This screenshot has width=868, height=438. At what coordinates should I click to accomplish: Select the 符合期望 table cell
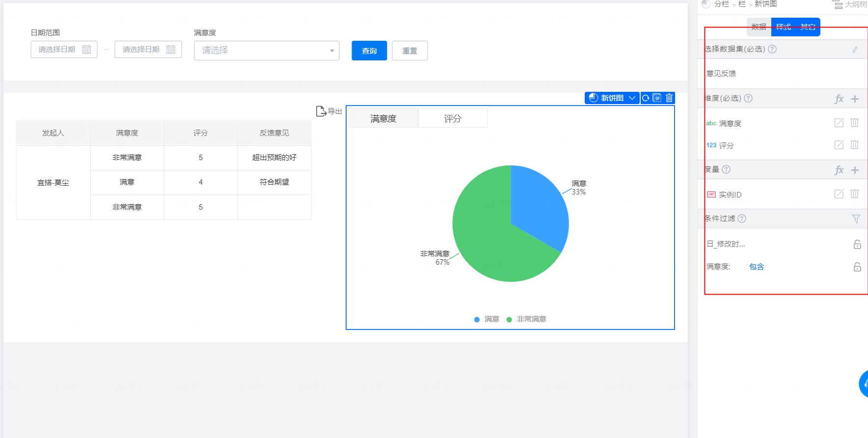coord(274,182)
